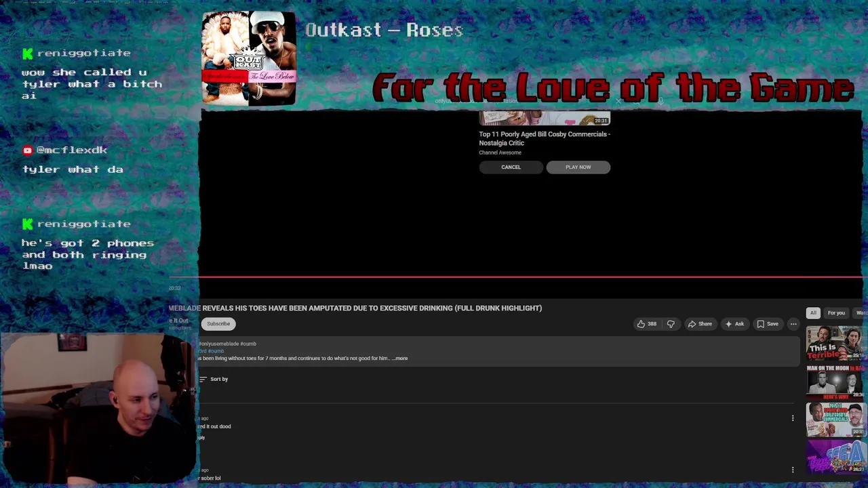Open the Channel Awesome channel name
The height and width of the screenshot is (488, 868).
[500, 152]
